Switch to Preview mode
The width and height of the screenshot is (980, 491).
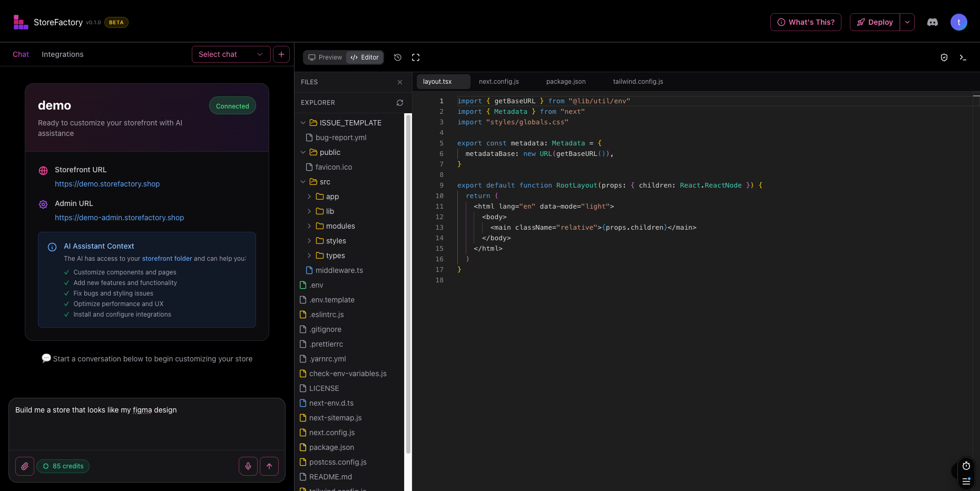pos(325,57)
